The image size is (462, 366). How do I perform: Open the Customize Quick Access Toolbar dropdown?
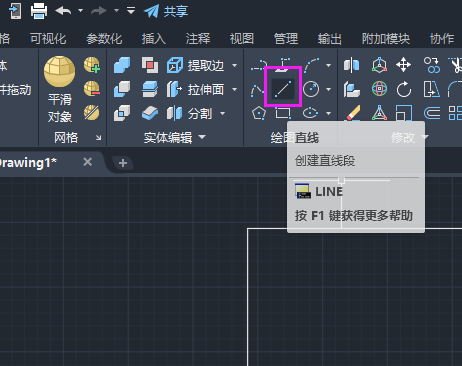pos(131,11)
